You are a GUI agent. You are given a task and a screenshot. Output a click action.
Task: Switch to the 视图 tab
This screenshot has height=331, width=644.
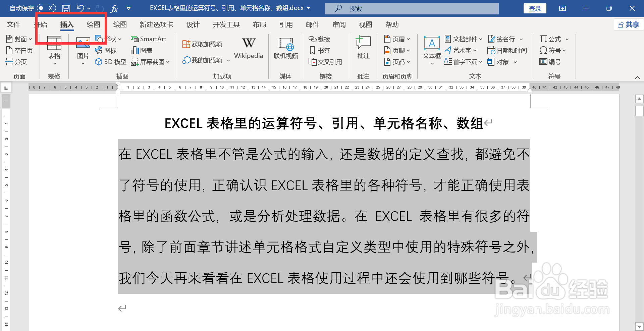(365, 24)
